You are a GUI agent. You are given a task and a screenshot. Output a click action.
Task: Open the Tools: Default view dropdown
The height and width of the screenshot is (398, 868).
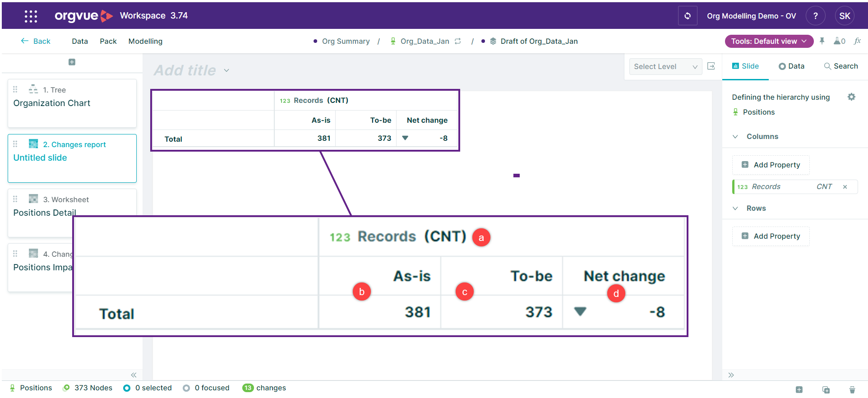(x=768, y=41)
